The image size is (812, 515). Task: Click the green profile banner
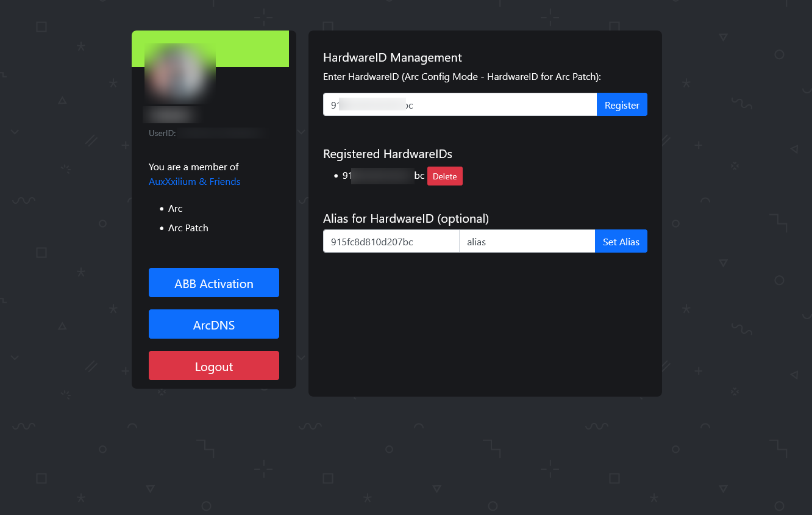click(x=256, y=49)
